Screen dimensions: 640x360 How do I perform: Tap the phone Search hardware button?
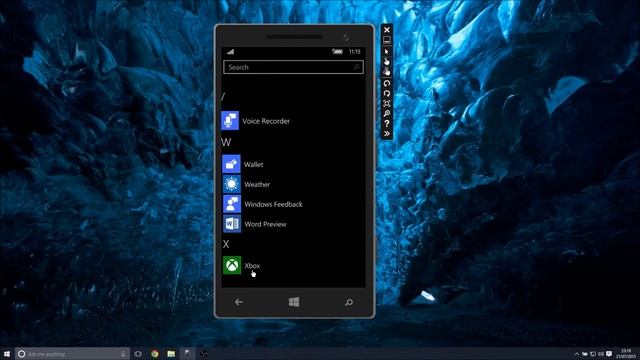[x=349, y=302]
